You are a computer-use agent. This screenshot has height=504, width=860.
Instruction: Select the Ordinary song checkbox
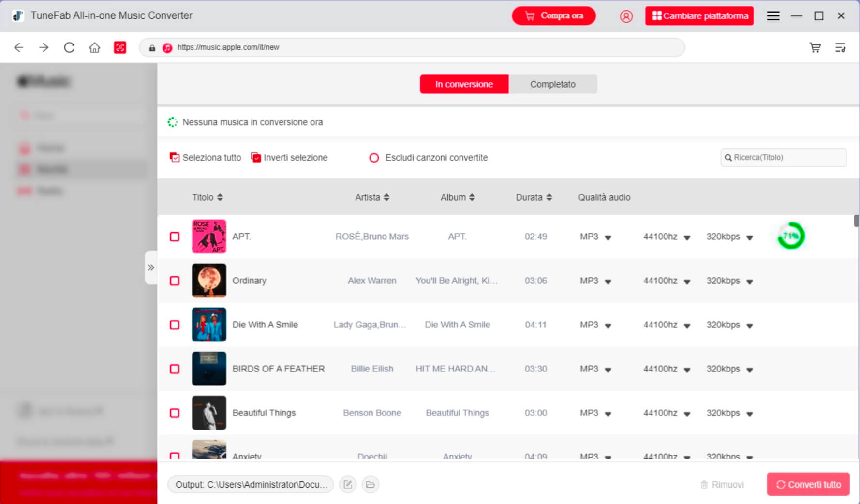click(x=175, y=281)
